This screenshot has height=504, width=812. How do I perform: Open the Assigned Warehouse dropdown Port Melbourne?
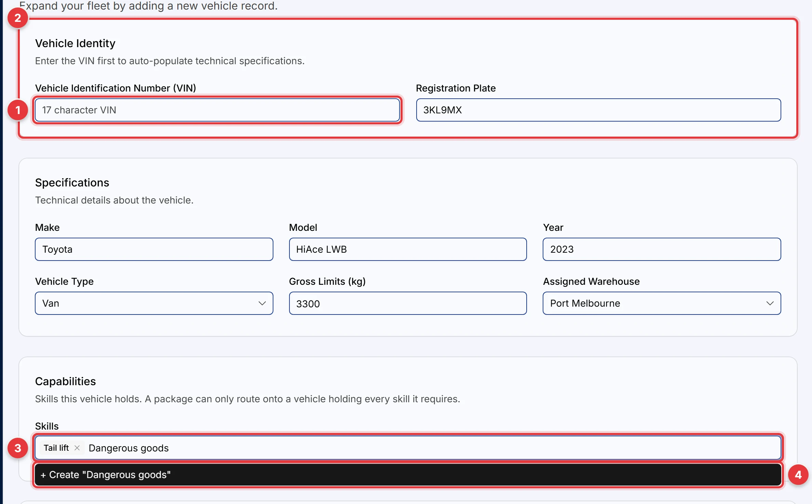pyautogui.click(x=662, y=303)
